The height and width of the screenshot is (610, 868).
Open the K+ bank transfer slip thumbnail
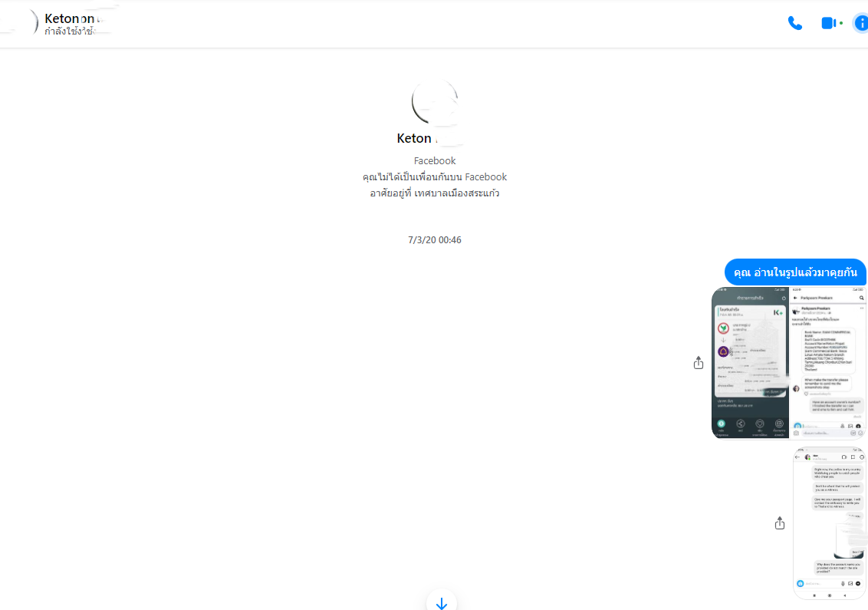coord(750,363)
